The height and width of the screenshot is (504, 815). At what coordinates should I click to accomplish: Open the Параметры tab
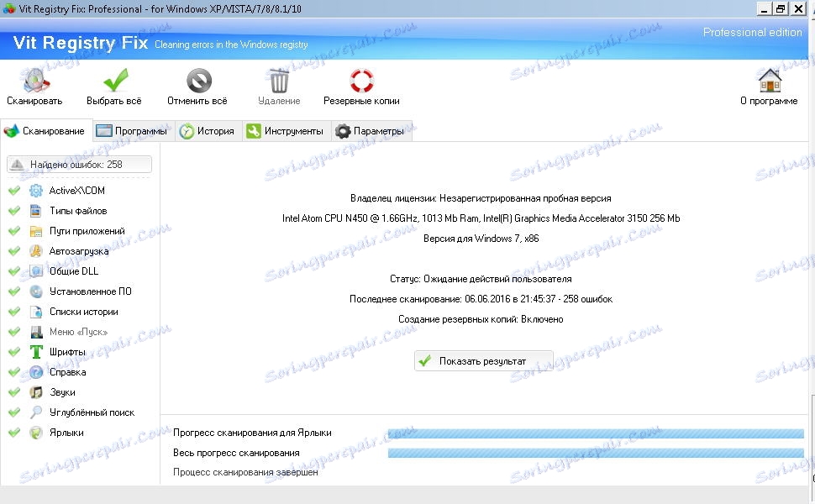[371, 131]
